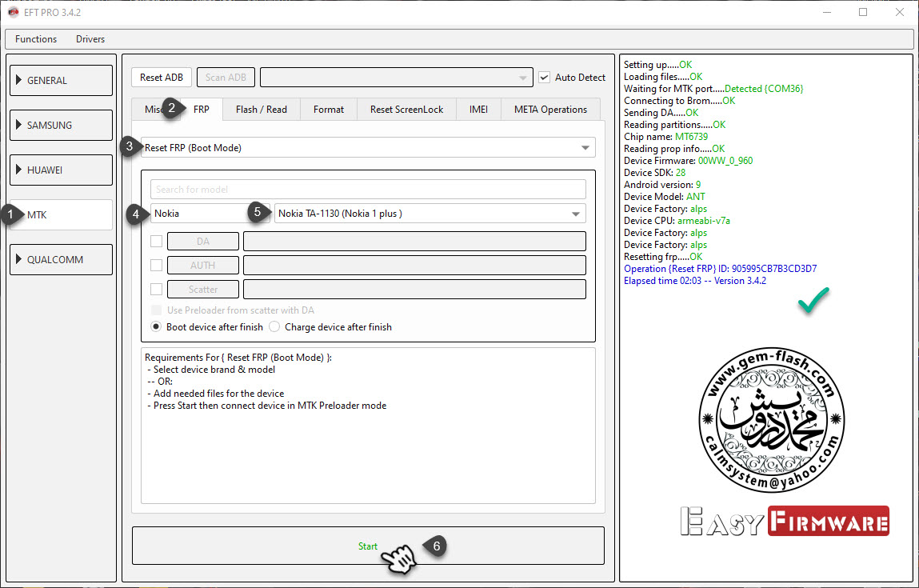This screenshot has height=588, width=919.
Task: Click the DA file path field
Action: (x=414, y=241)
